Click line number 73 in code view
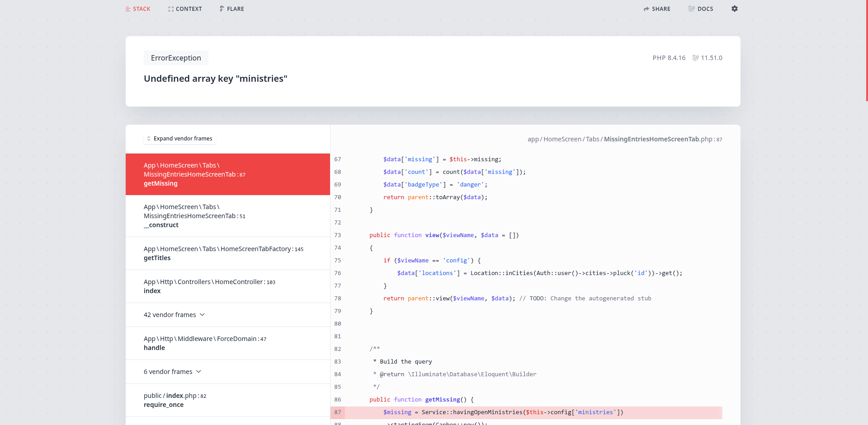Viewport: 868px width, 425px height. click(x=338, y=235)
